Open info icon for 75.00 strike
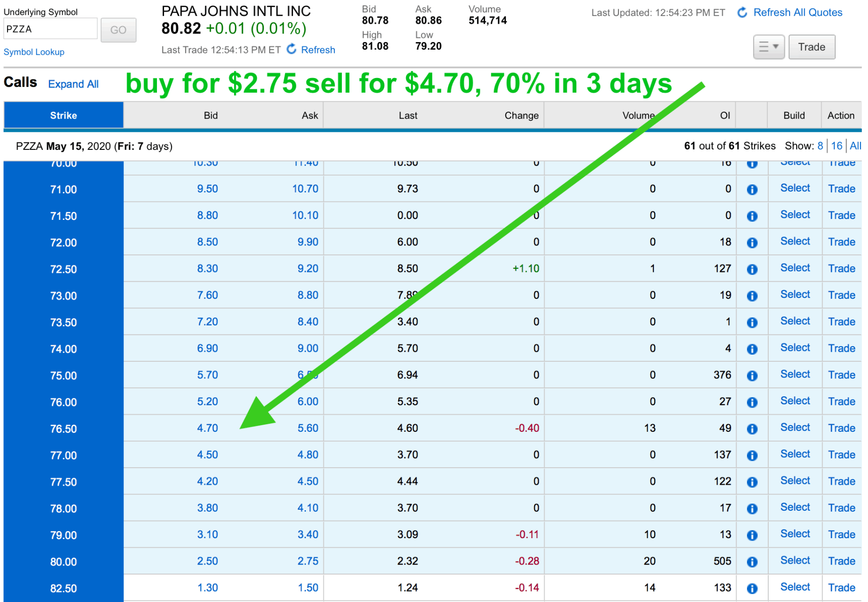The width and height of the screenshot is (868, 602). [752, 375]
